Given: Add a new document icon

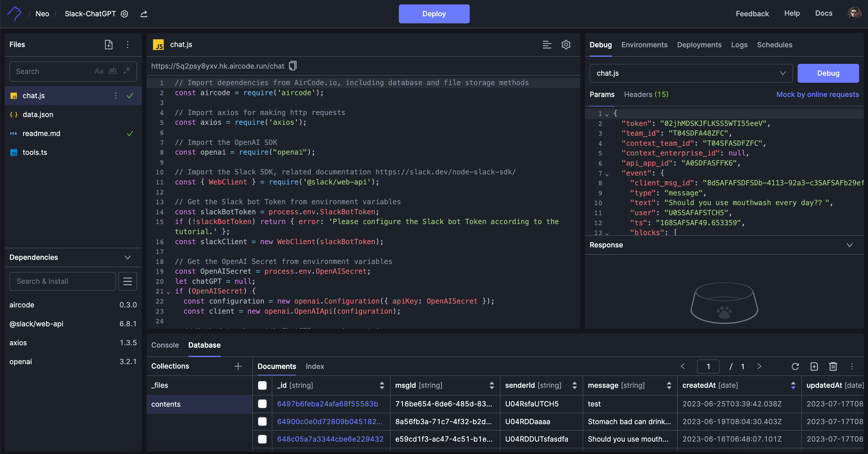Looking at the screenshot, I should click(x=814, y=367).
